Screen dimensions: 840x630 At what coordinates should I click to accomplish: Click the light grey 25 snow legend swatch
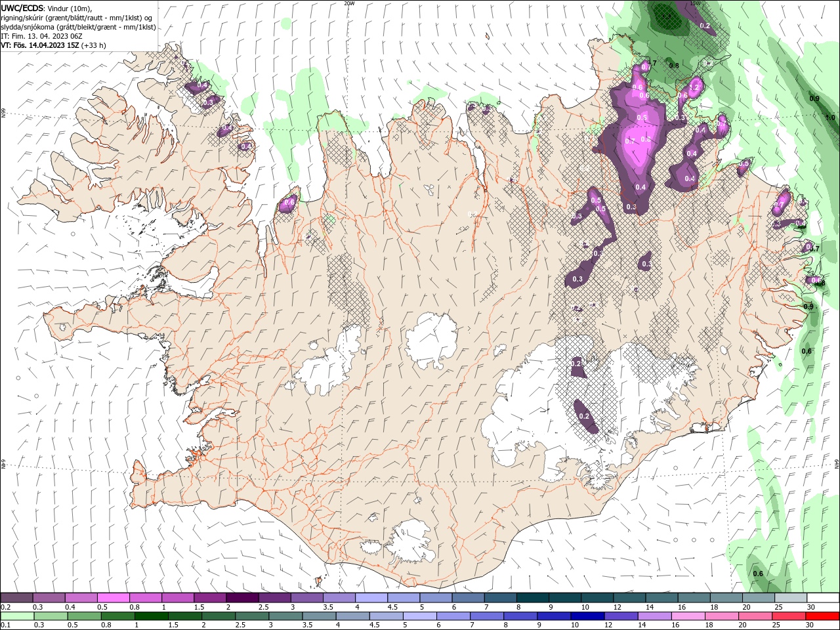791,598
